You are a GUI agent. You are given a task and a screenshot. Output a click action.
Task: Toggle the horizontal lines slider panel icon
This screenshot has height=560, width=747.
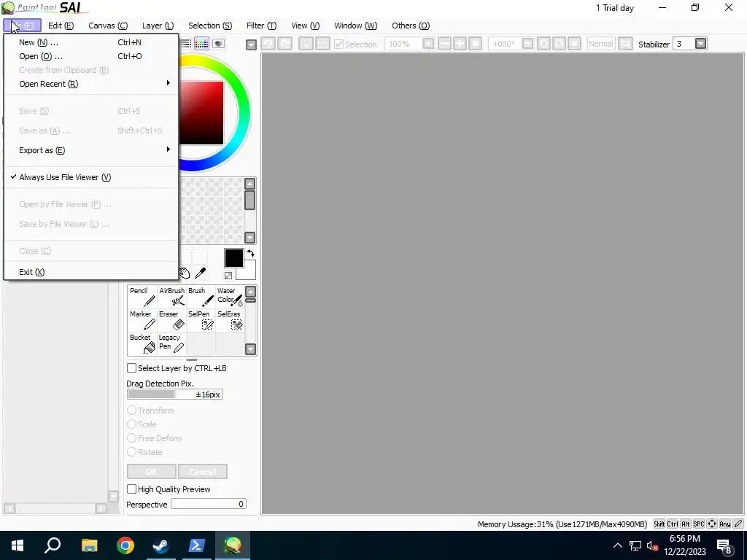click(185, 44)
